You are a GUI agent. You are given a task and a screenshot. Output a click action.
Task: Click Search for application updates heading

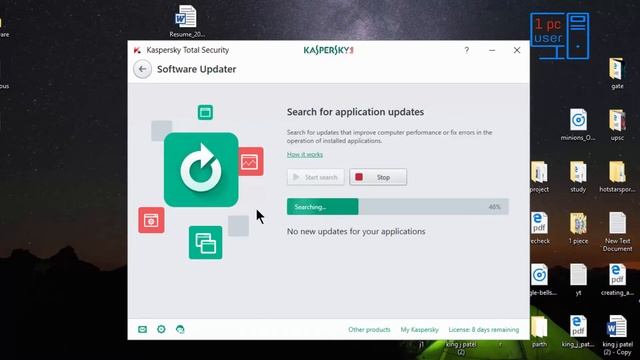coord(355,112)
